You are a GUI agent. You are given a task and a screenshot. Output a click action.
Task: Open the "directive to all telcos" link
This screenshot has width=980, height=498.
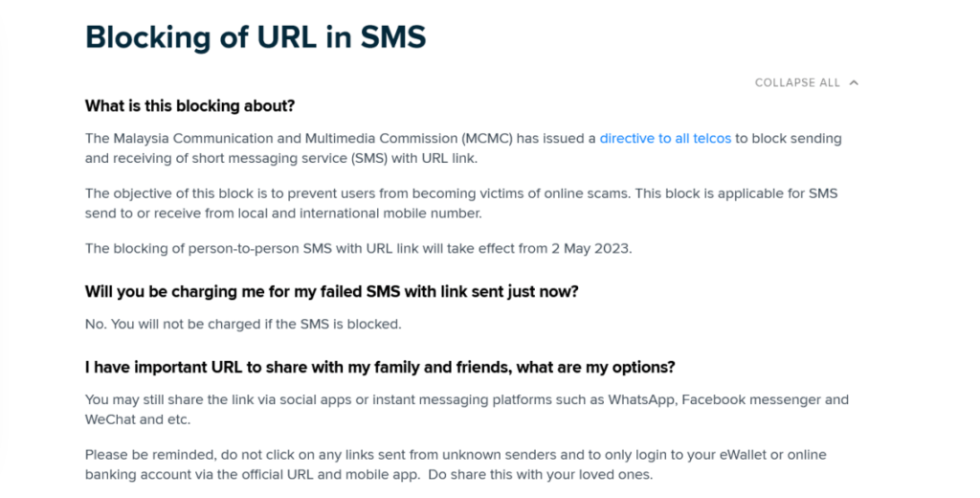tap(665, 139)
